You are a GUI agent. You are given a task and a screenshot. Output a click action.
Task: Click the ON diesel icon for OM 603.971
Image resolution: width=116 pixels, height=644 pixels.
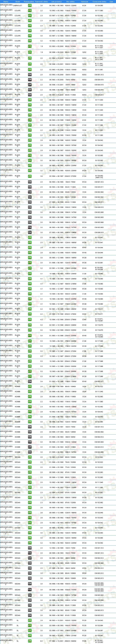pyautogui.click(x=30, y=381)
